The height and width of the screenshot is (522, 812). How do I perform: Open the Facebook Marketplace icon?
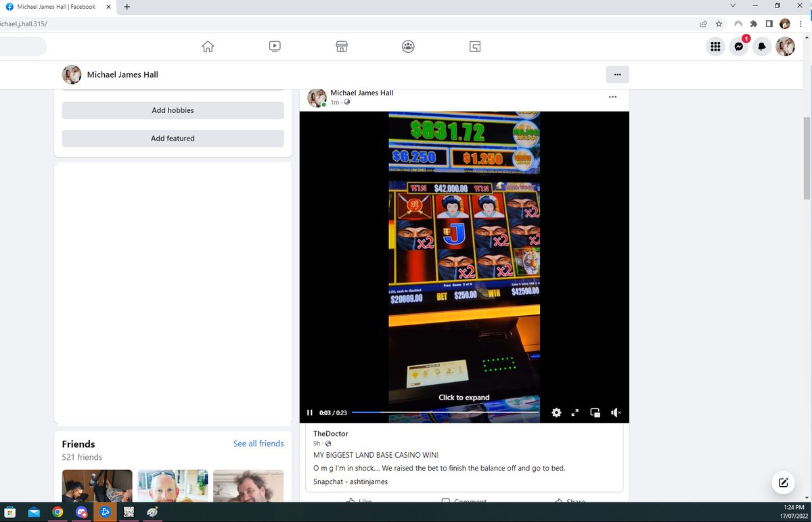click(x=342, y=47)
